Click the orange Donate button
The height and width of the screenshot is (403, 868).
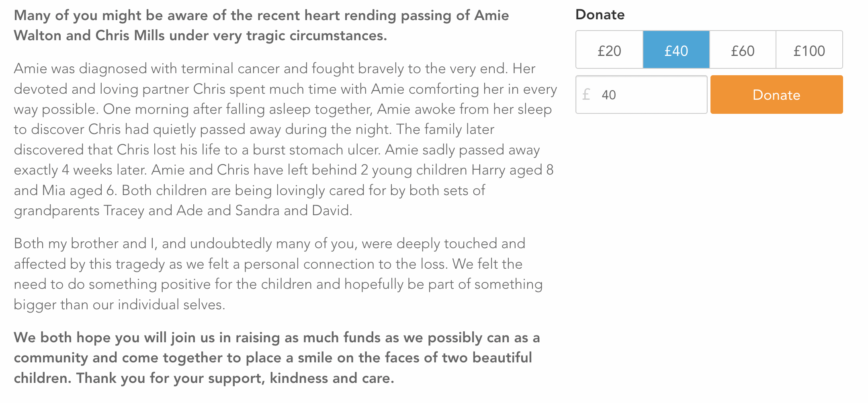[x=776, y=95]
